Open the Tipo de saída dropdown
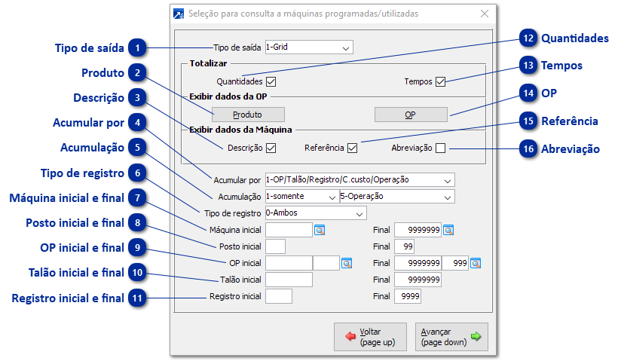Viewport: 621px width, 364px height. [309, 47]
